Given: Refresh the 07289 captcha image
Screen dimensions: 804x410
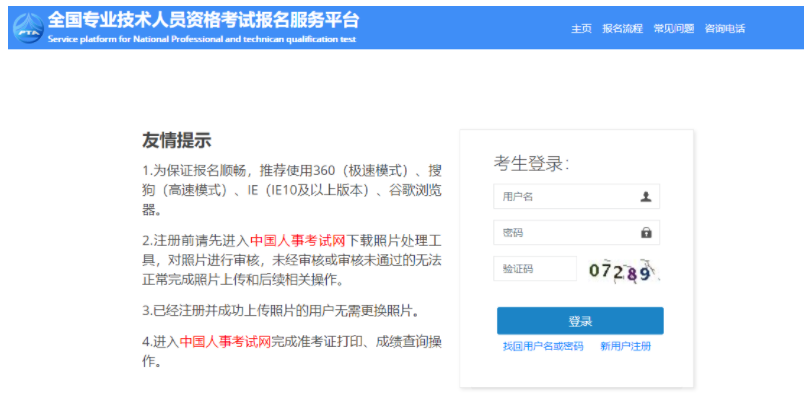Looking at the screenshot, I should [626, 270].
